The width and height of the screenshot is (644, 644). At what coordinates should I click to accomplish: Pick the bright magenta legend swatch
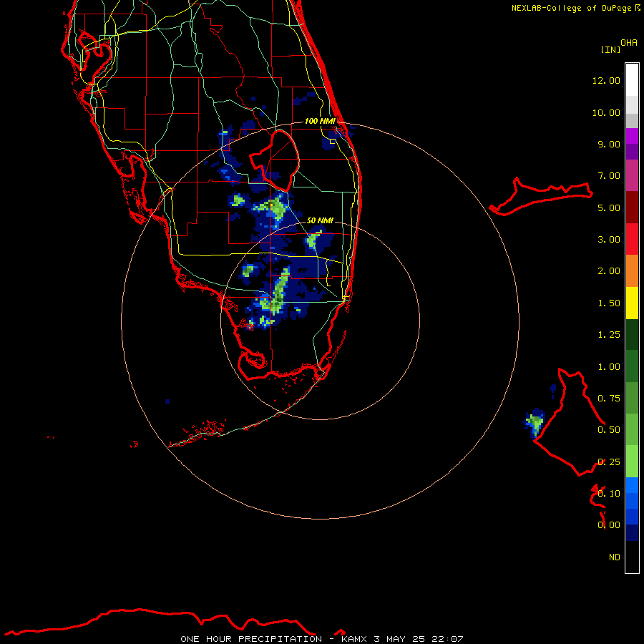point(632,136)
